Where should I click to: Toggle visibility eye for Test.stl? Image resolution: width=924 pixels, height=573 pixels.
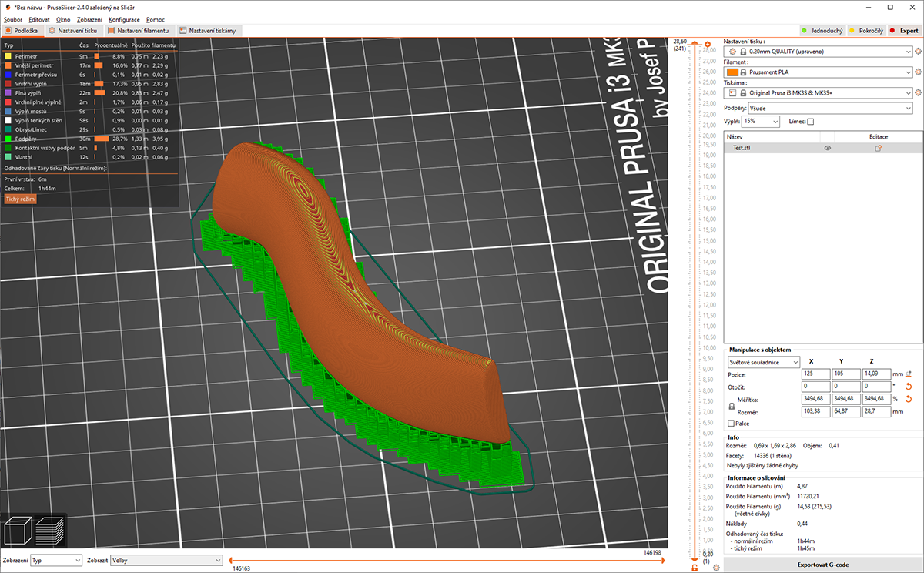click(828, 148)
